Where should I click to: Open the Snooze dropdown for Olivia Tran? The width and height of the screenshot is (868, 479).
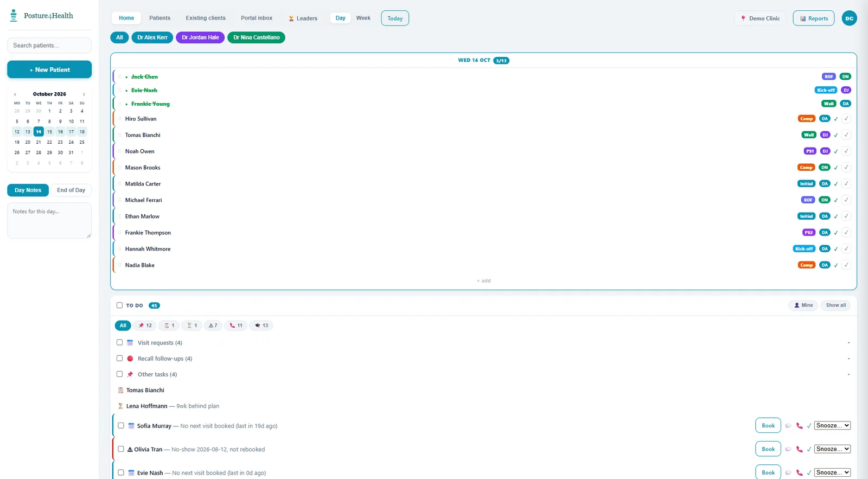(832, 449)
